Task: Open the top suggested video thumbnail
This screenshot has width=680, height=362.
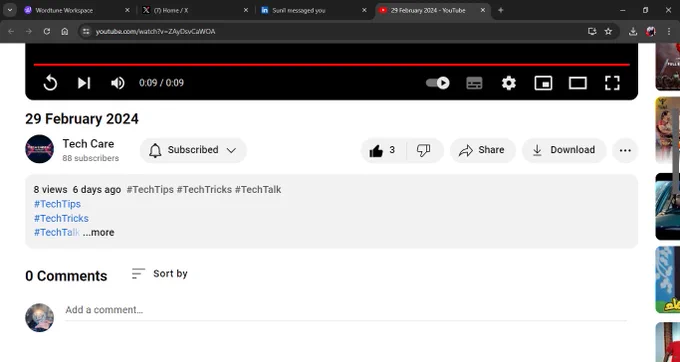Action: (x=667, y=66)
